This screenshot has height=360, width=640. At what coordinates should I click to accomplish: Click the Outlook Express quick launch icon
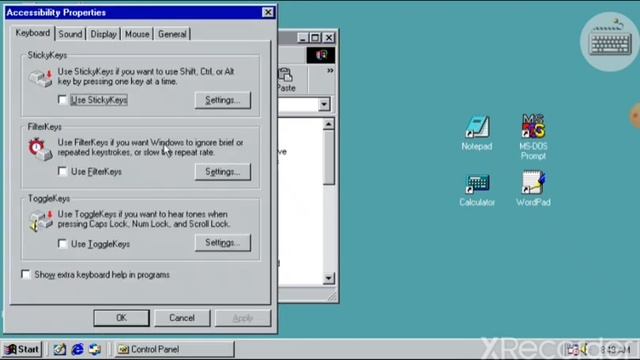click(x=95, y=349)
